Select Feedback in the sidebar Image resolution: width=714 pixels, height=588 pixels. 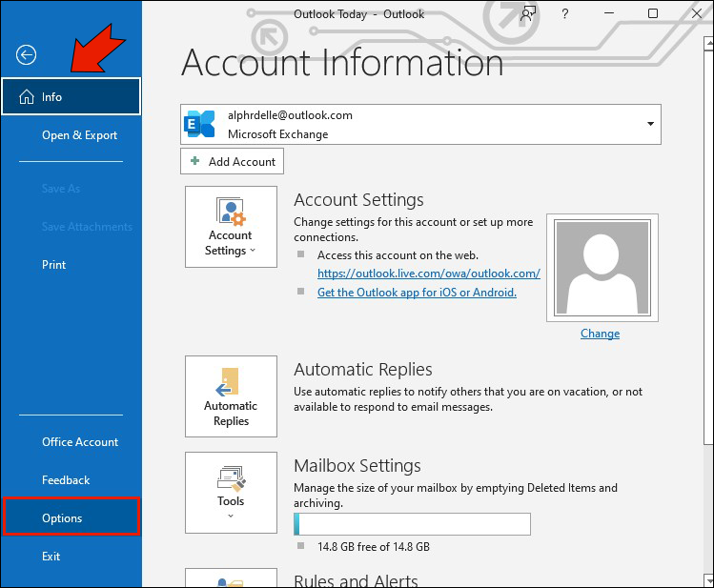point(66,480)
